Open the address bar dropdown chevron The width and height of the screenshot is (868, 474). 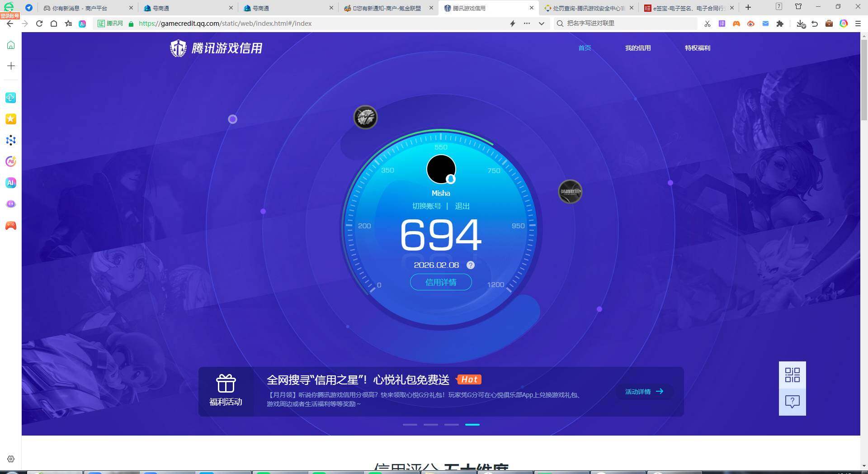tap(541, 24)
